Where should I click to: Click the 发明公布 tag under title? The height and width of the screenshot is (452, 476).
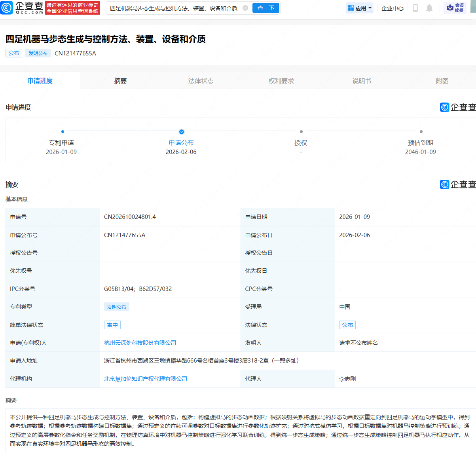[x=38, y=53]
